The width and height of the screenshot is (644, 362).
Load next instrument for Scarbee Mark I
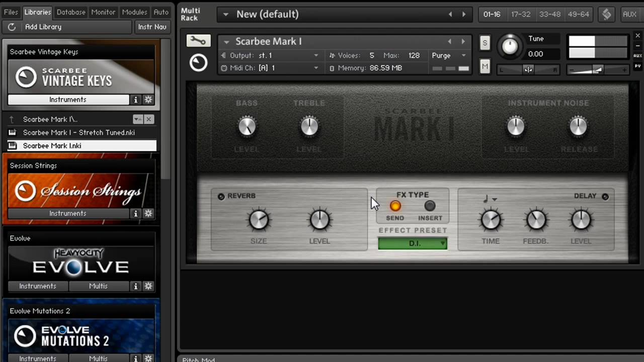(463, 41)
